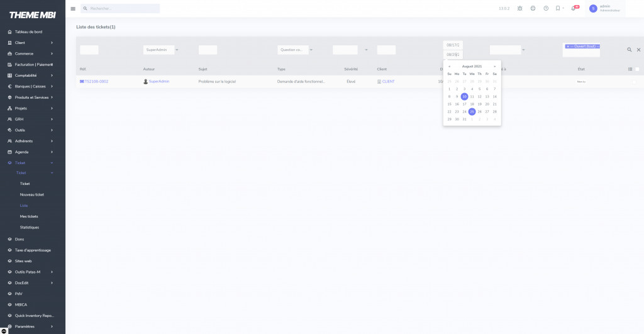Click the ticket icon beside TS2108-0002
This screenshot has height=334, width=644.
[82, 81]
